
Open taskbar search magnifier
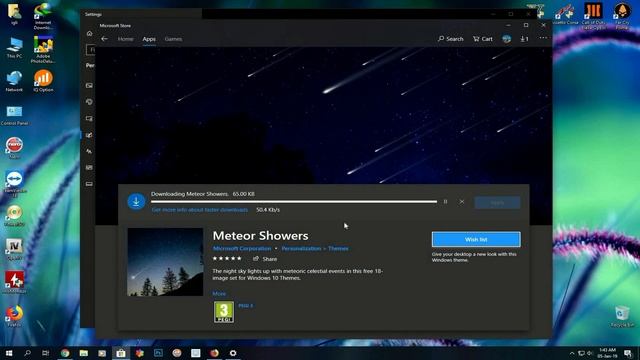[27, 353]
